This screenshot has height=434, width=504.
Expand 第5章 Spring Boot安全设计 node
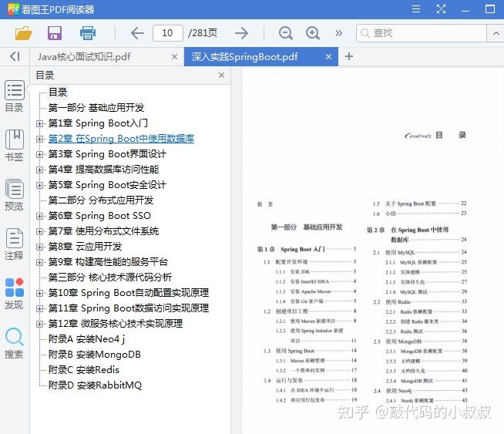39,185
